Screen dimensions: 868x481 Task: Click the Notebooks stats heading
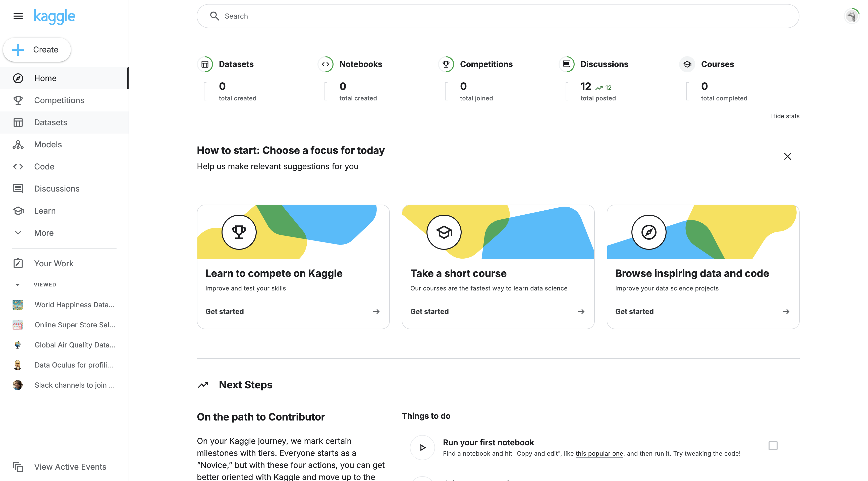point(361,64)
